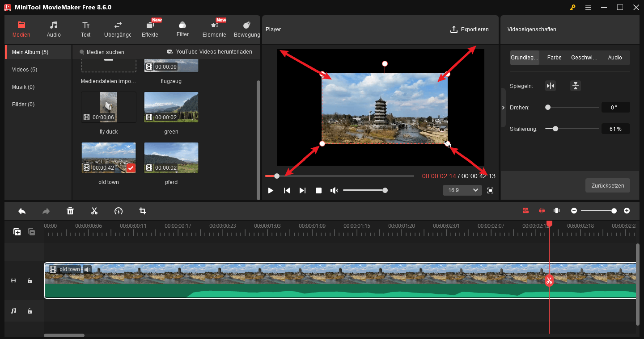Flip the video horizontally with Spiegeln icon

coord(551,85)
